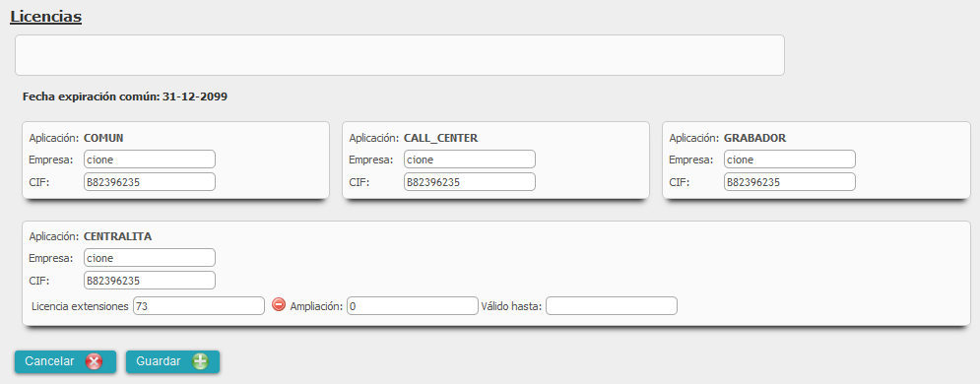This screenshot has height=384, width=980.
Task: Click the green plus icon on Guardar
Action: 200,361
